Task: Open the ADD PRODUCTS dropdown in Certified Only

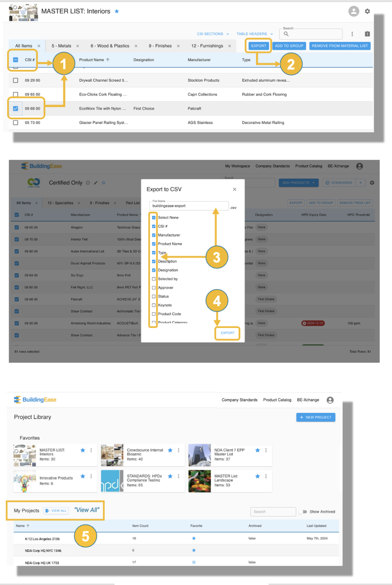Action: click(299, 183)
